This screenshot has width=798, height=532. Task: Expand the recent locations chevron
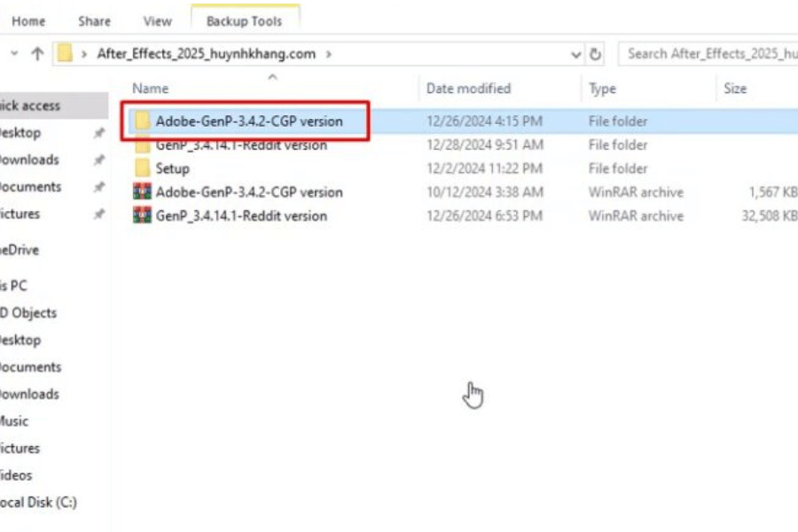(13, 54)
